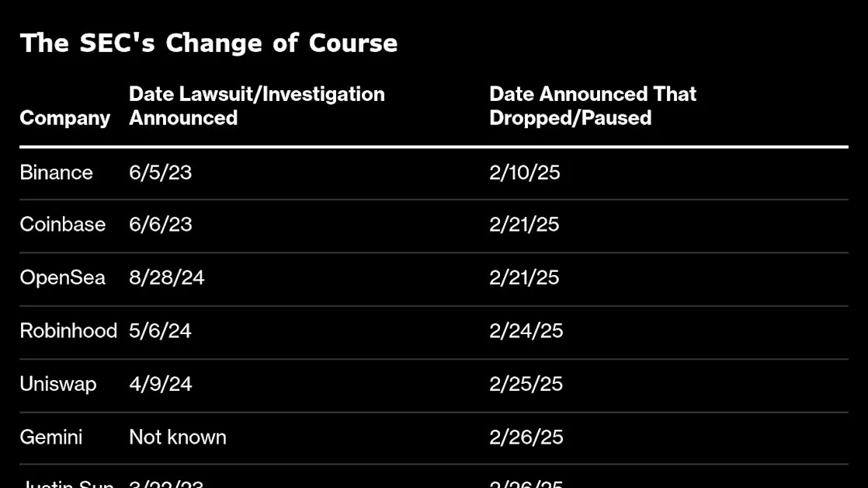Select the Uniswap row name
The height and width of the screenshot is (488, 868).
[x=58, y=385]
